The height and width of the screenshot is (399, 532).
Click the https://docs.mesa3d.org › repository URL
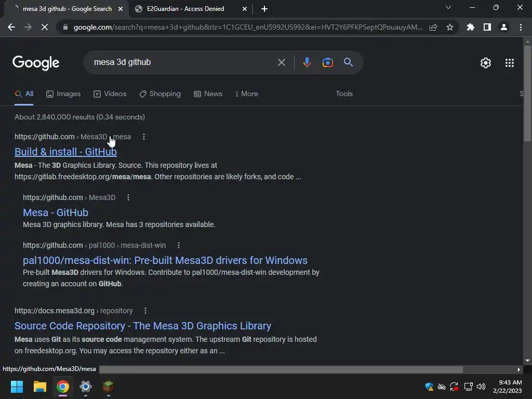tap(73, 311)
